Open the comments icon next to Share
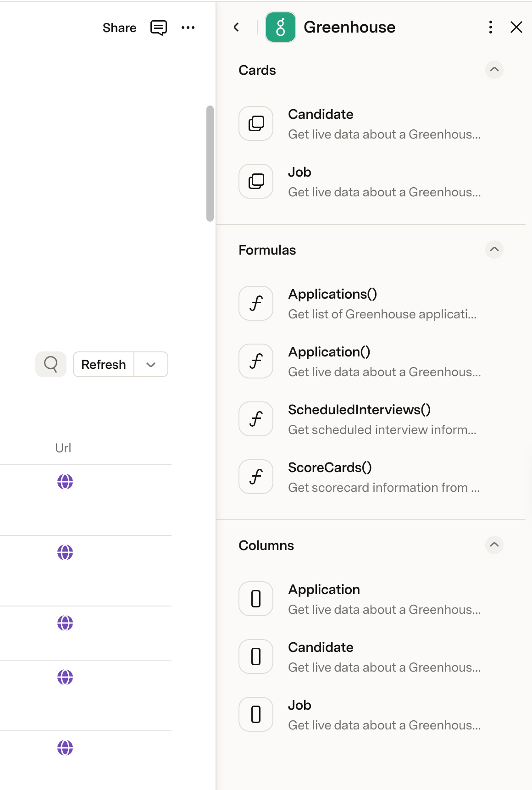The image size is (532, 790). tap(159, 28)
